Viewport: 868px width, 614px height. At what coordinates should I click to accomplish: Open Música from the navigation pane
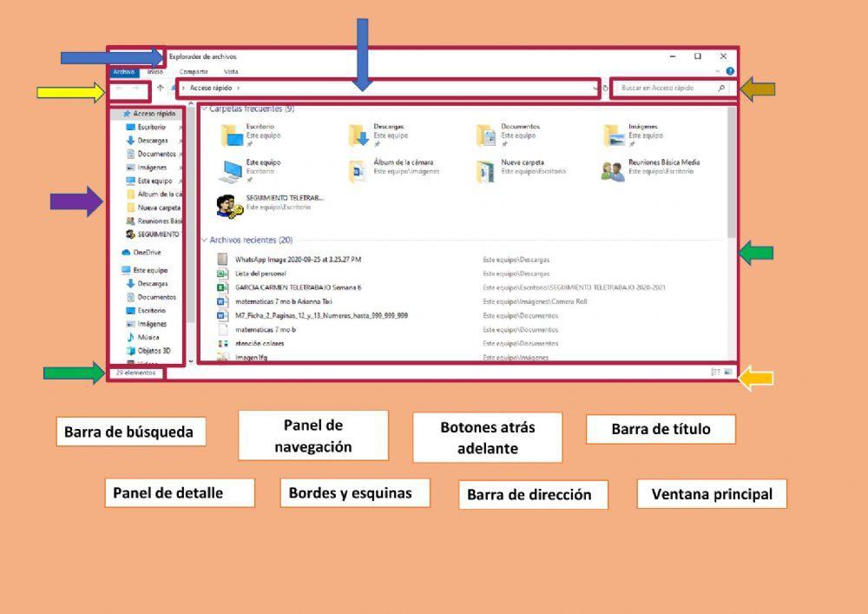pos(149,337)
